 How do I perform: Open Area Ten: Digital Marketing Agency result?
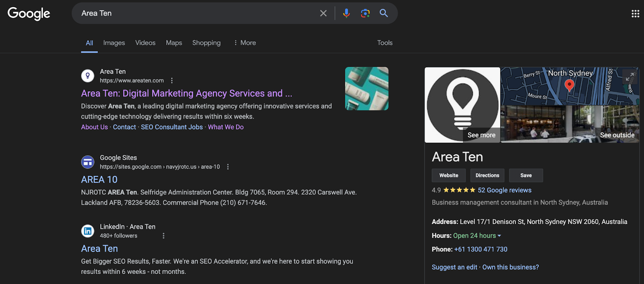[x=187, y=93]
